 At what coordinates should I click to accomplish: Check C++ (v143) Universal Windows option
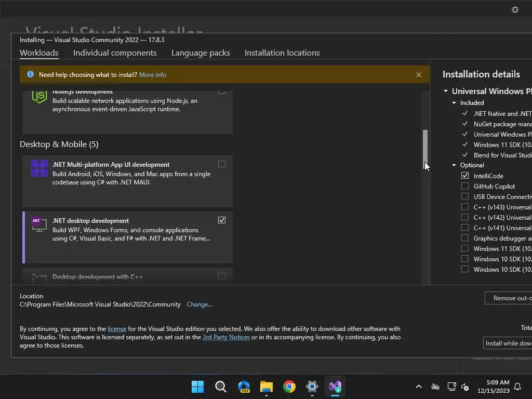point(465,207)
